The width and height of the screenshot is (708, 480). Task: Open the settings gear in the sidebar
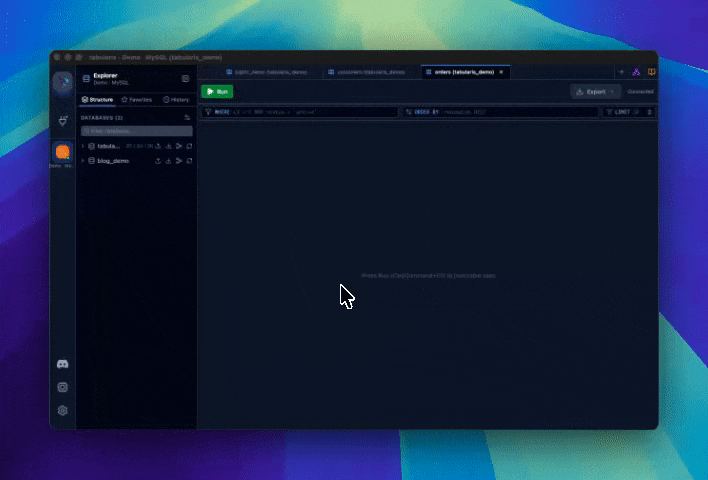pos(63,410)
